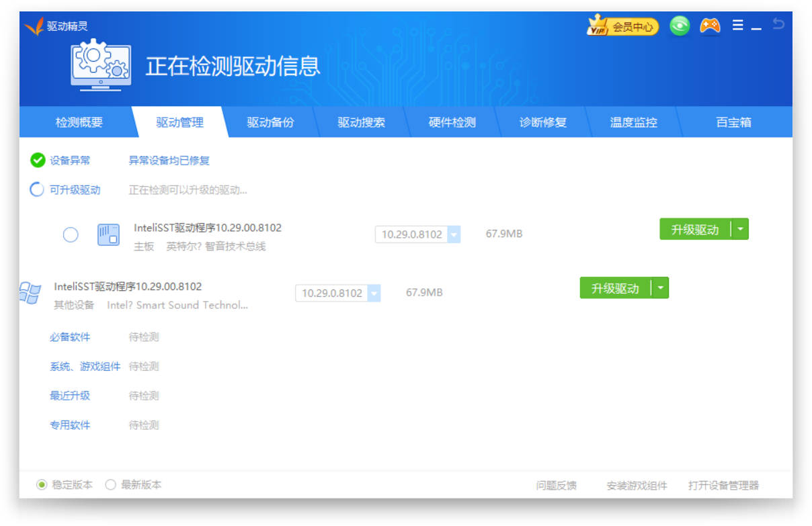Click 升级驱动 button for 其他设备 driver
The height and width of the screenshot is (526, 812).
[614, 288]
